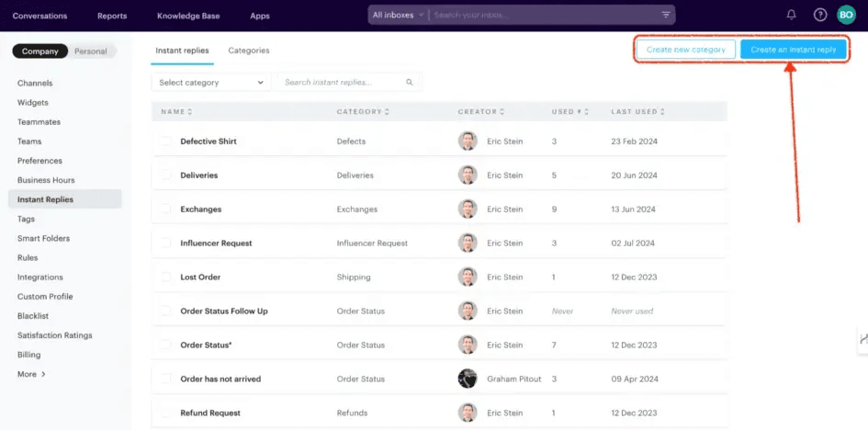This screenshot has width=868, height=430.
Task: Expand the All inboxes dropdown
Action: 399,15
